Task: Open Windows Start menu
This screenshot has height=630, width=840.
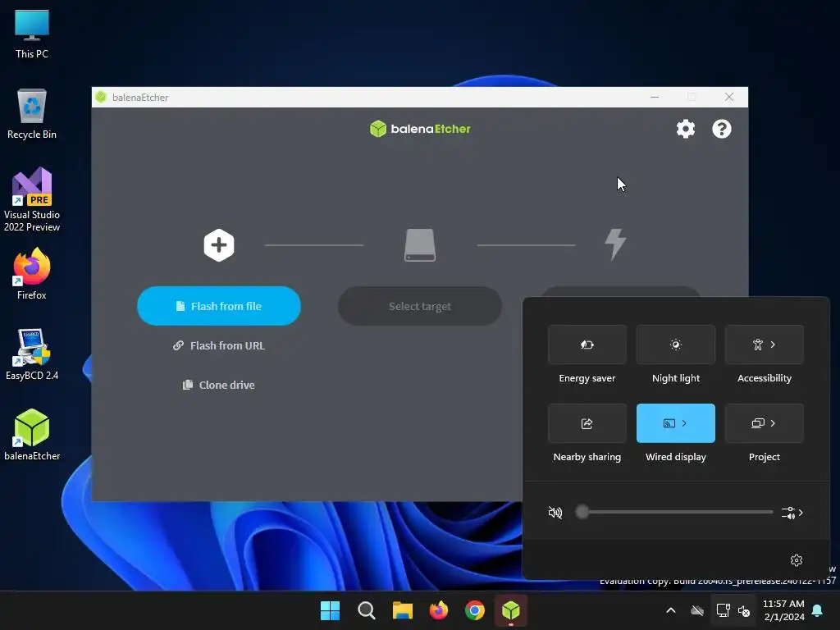Action: click(330, 610)
